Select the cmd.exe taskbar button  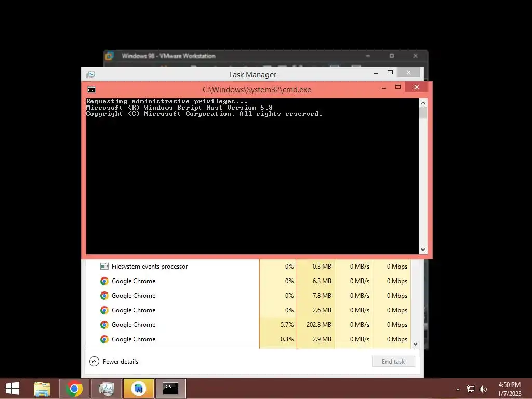170,389
